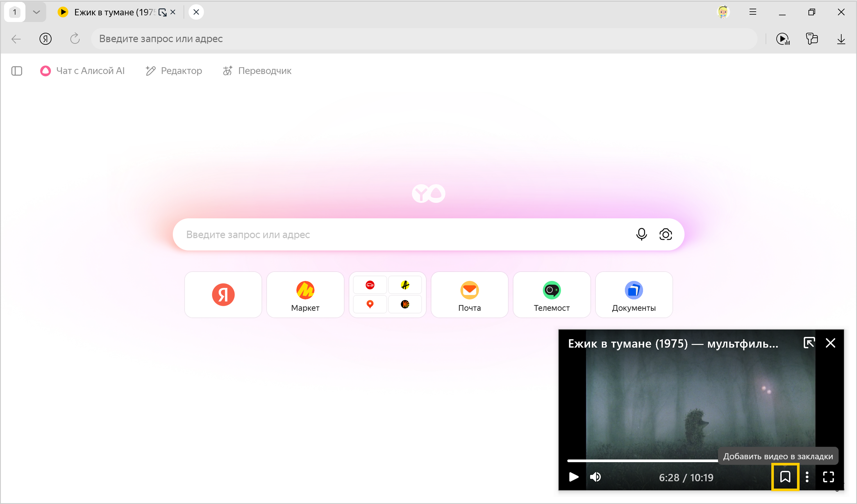
Task: Open the downloads arrow icon
Action: (x=841, y=39)
